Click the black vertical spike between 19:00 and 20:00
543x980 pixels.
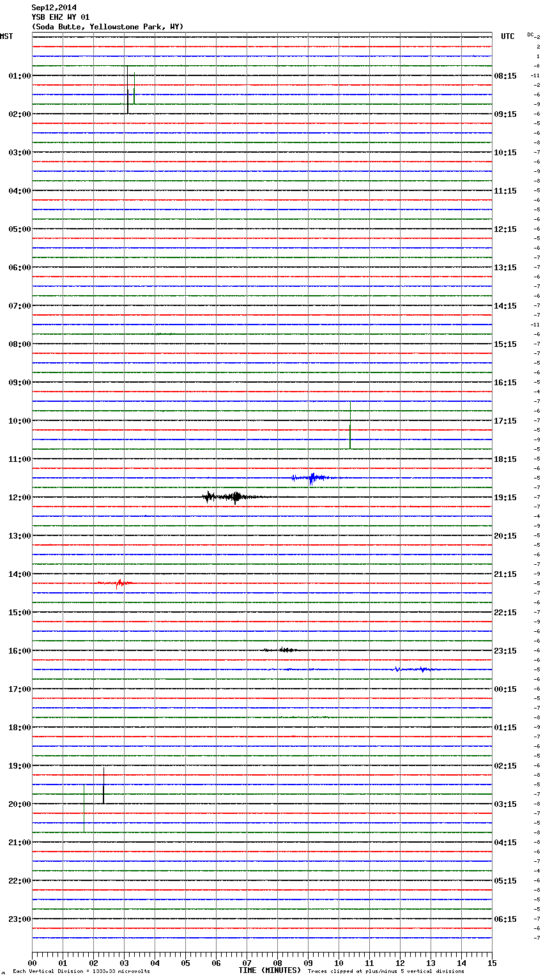pyautogui.click(x=103, y=785)
